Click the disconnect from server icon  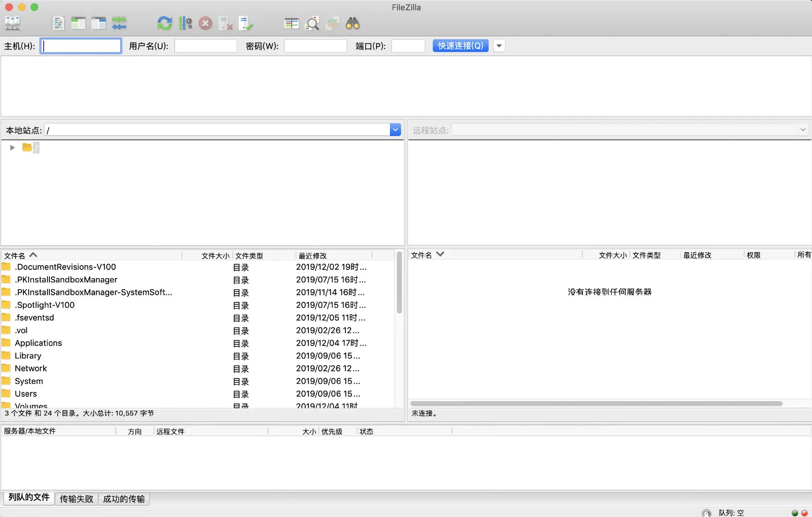pos(226,23)
